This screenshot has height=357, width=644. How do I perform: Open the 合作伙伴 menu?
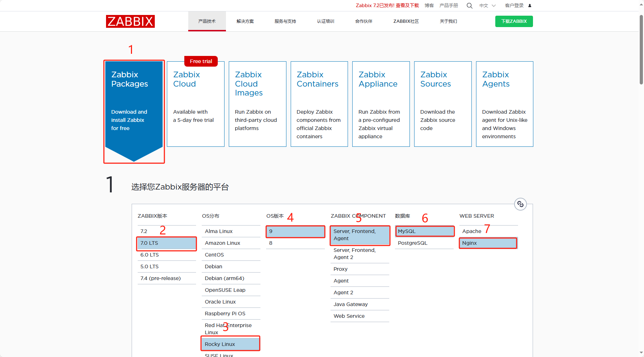pyautogui.click(x=364, y=21)
